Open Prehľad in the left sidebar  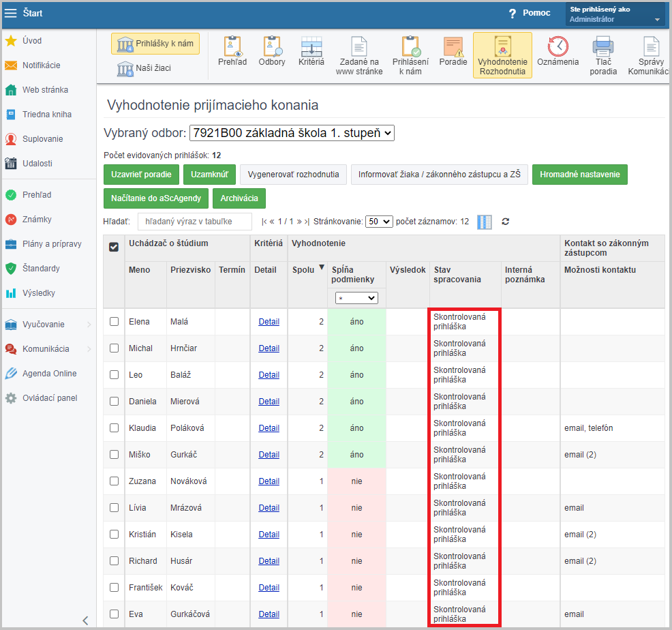click(37, 195)
